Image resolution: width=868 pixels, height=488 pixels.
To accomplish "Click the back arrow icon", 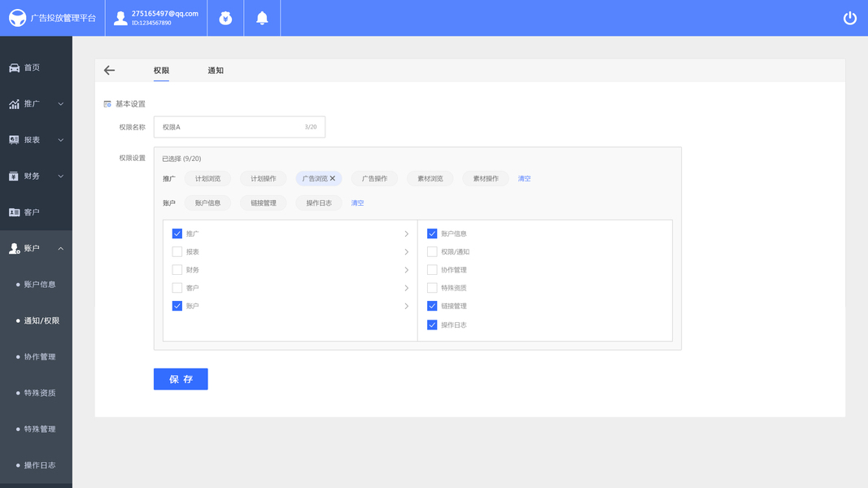I will [109, 70].
